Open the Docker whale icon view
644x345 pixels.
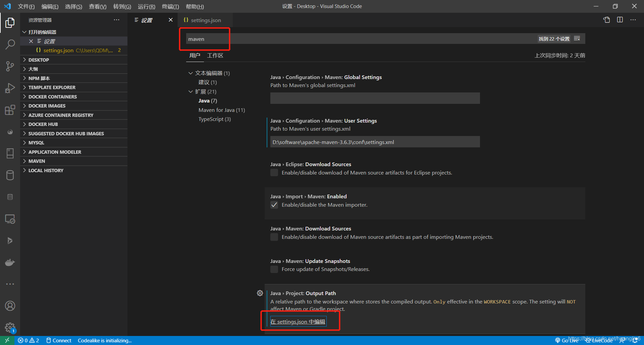point(10,262)
